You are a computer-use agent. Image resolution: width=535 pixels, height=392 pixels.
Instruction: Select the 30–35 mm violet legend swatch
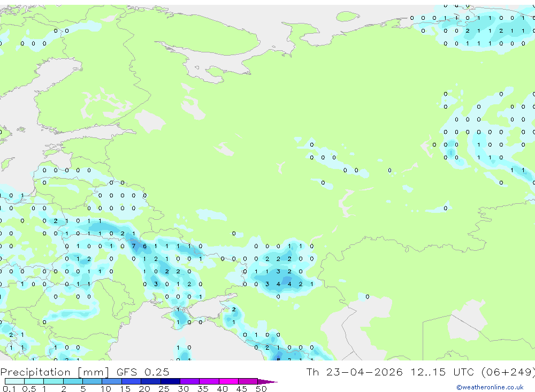pos(189,381)
